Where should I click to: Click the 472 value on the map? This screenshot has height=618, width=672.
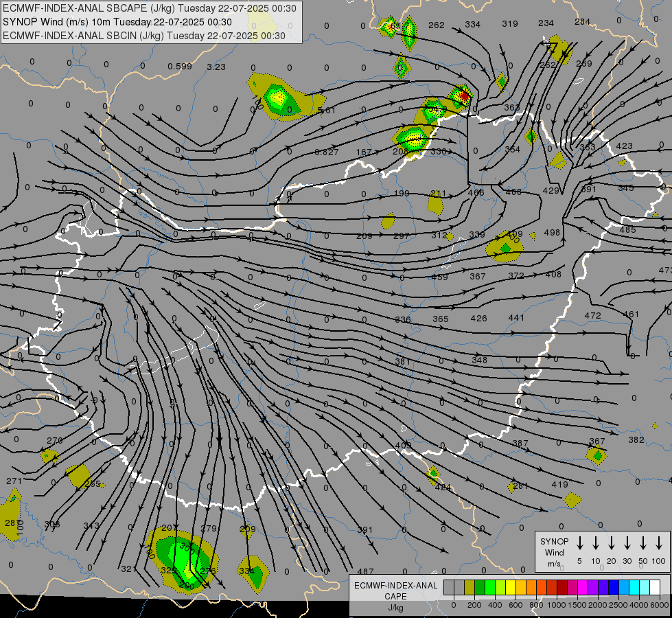tap(592, 315)
